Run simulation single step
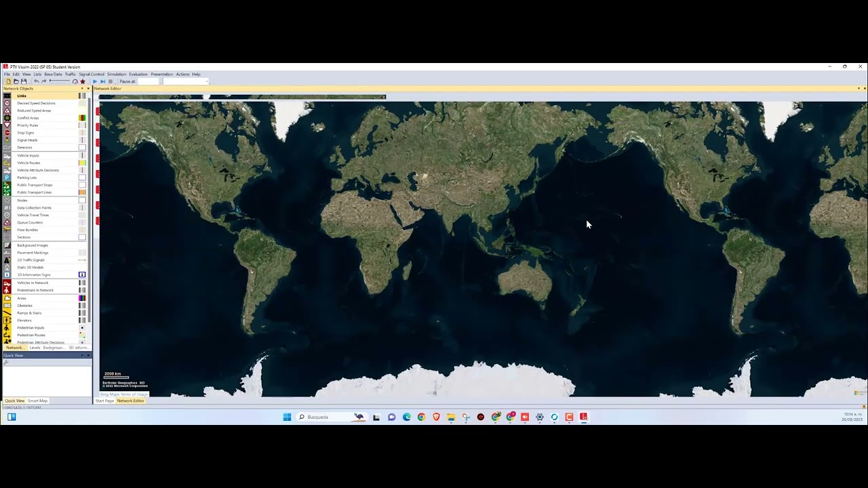The width and height of the screenshot is (868, 488). (102, 81)
